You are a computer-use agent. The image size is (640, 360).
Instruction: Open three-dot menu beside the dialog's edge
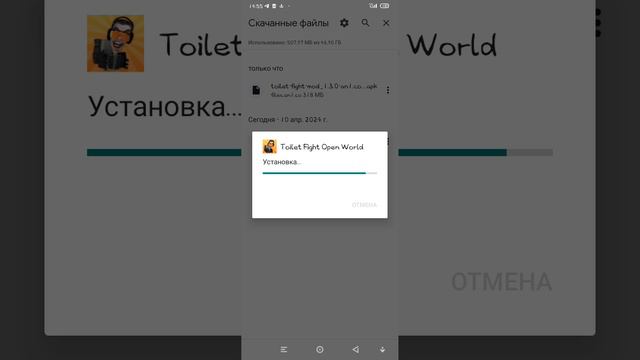[x=388, y=141]
